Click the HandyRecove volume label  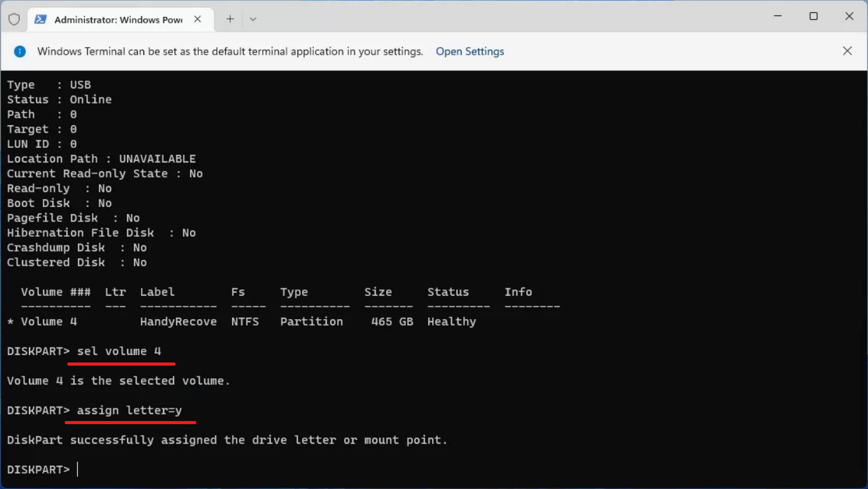point(178,322)
